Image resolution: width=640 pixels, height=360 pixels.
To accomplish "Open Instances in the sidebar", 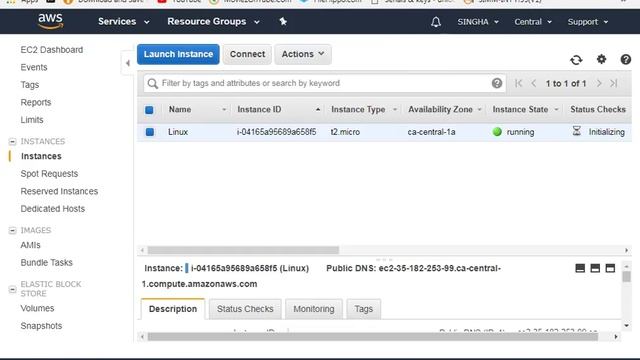I will pos(41,156).
